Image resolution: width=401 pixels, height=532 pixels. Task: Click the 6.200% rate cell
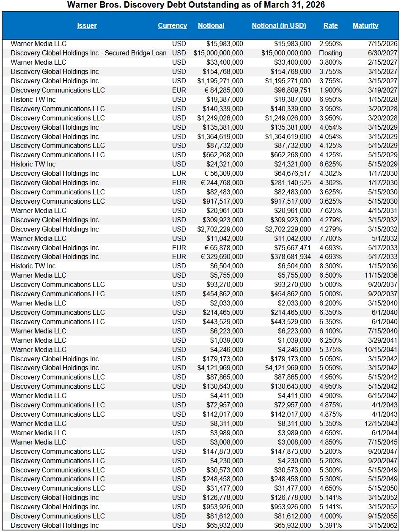tap(331, 303)
